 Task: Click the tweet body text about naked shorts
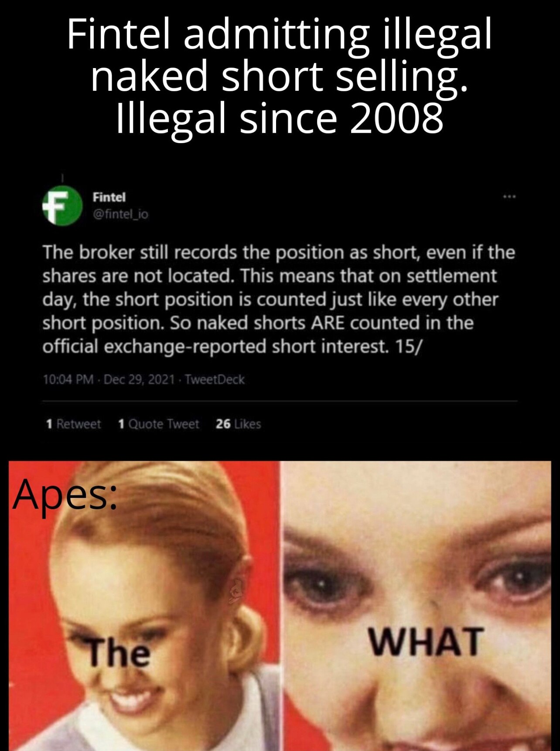pos(279,299)
